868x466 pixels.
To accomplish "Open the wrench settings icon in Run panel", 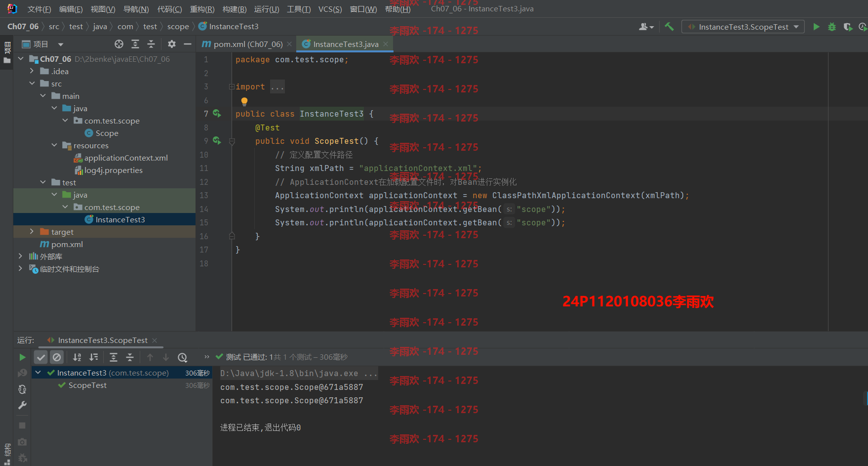I will point(22,405).
